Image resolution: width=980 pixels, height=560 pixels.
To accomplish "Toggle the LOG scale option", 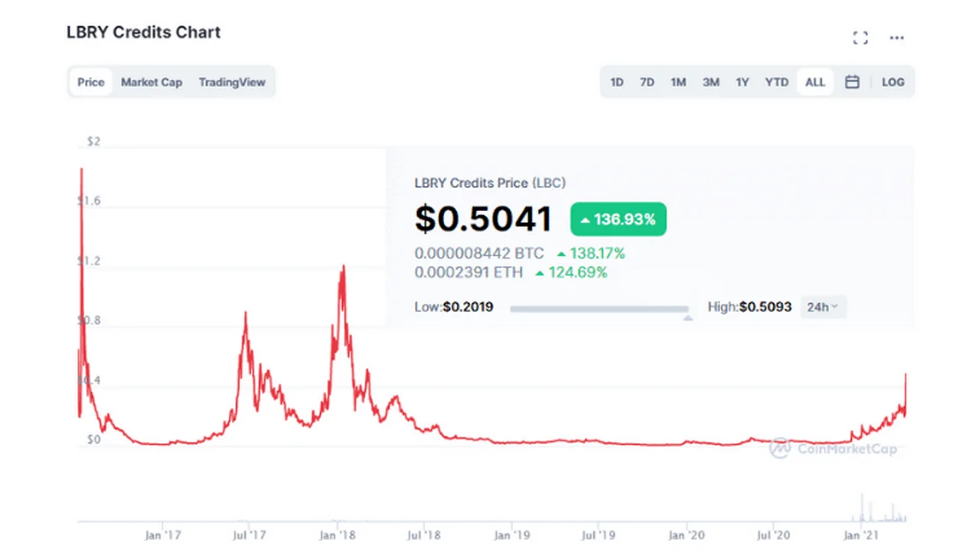I will [893, 82].
